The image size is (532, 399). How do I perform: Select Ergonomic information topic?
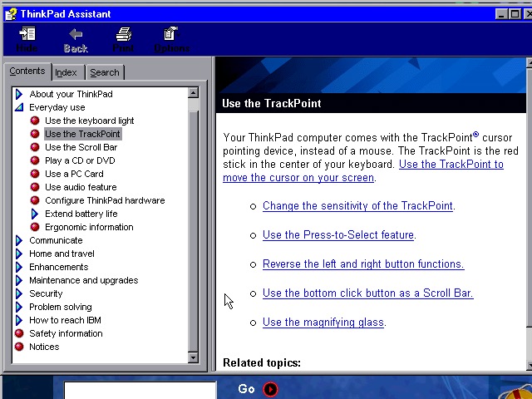[89, 227]
